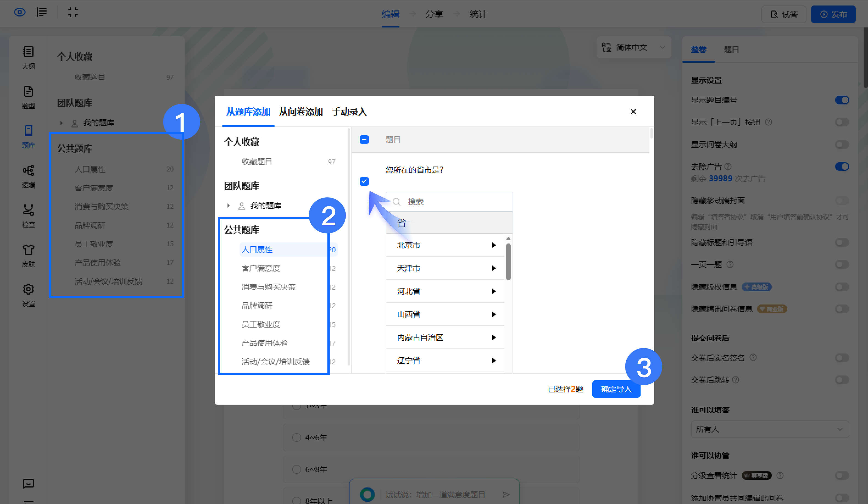Image resolution: width=868 pixels, height=504 pixels.
Task: Click the 确定导入 button
Action: pyautogui.click(x=616, y=389)
